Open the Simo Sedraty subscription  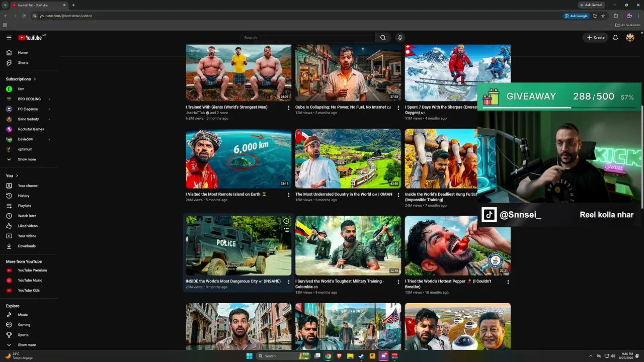29,119
